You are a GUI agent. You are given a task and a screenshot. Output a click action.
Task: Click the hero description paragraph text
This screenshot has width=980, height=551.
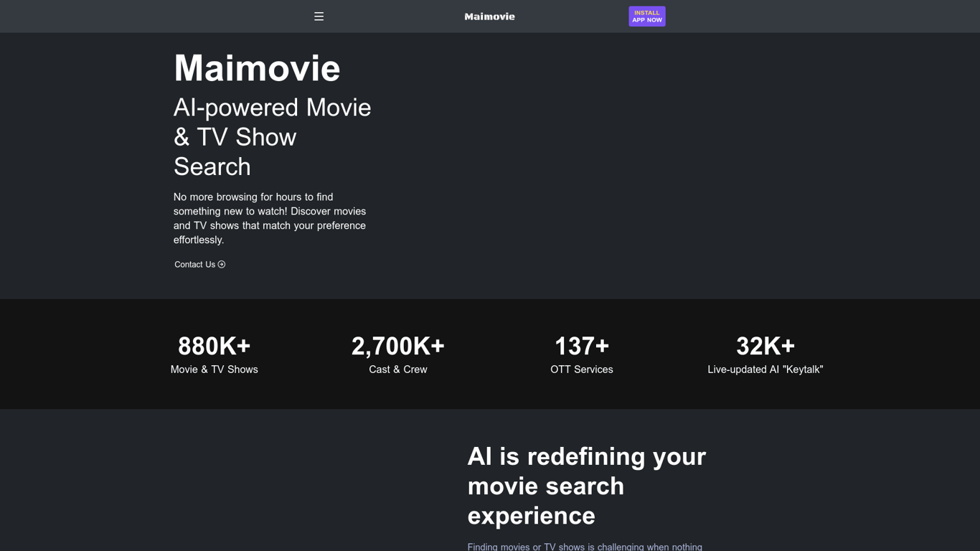click(x=269, y=218)
